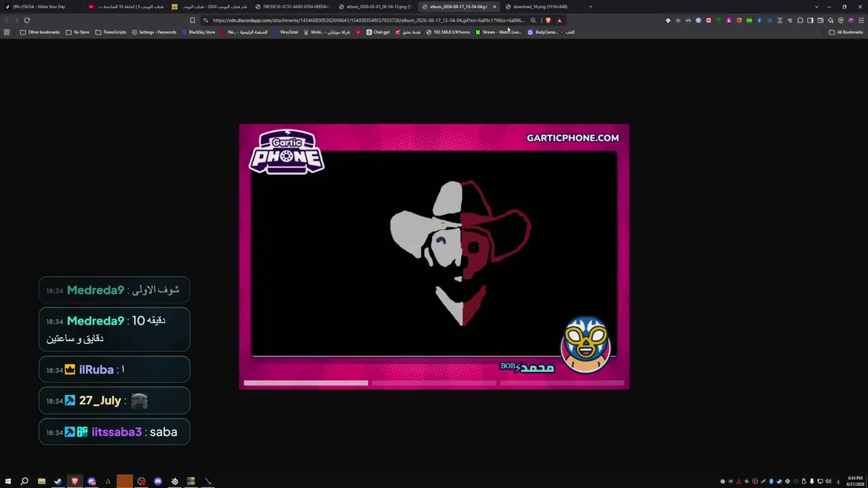The width and height of the screenshot is (868, 488).
Task: Select the F8E33E16-1C1C-4A83 browser tab
Action: click(294, 7)
